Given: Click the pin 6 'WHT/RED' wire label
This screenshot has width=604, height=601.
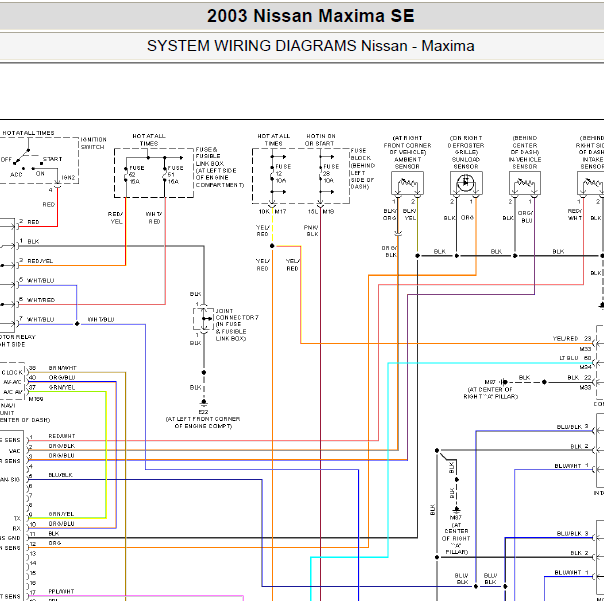Looking at the screenshot, I should pyautogui.click(x=41, y=300).
